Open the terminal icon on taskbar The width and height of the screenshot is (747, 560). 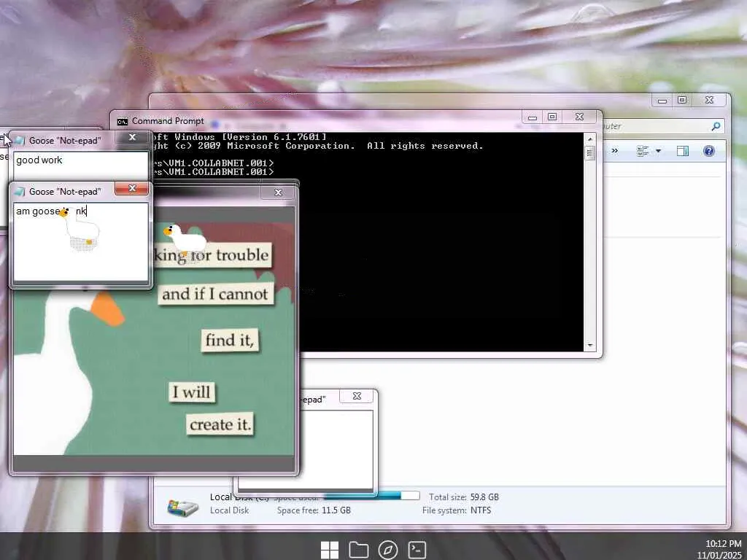click(x=417, y=550)
